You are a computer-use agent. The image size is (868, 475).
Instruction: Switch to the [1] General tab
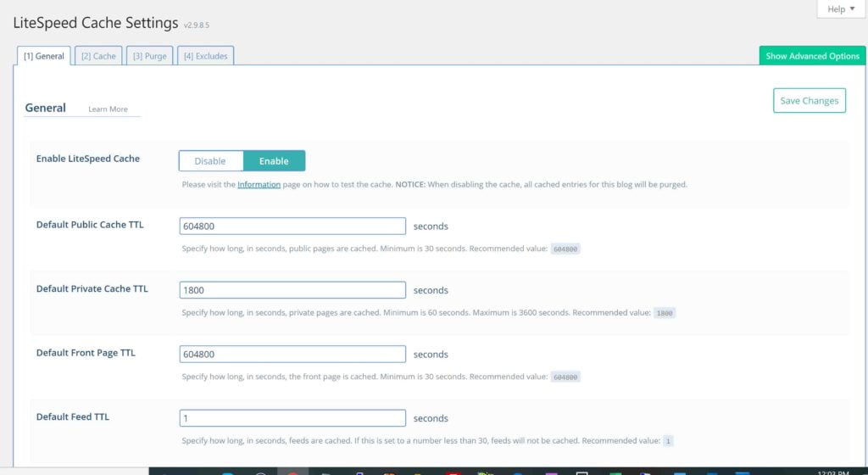click(x=44, y=56)
